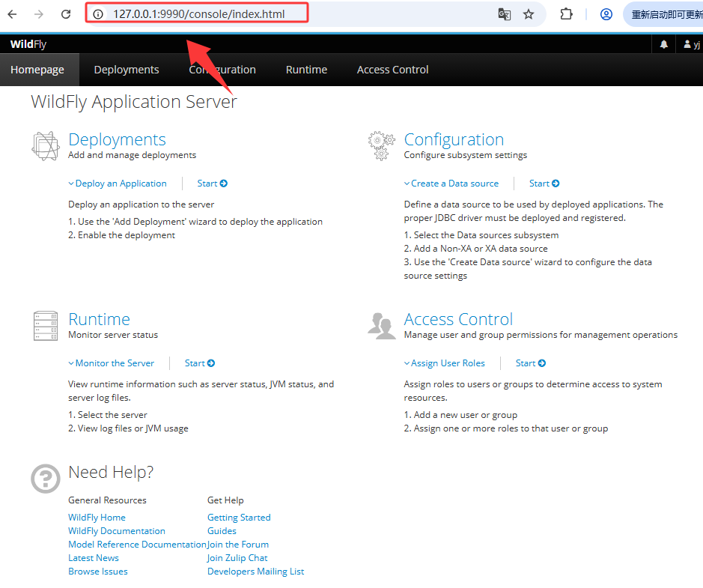Open the Access Control top navigation tab
The height and width of the screenshot is (588, 703).
pos(393,70)
